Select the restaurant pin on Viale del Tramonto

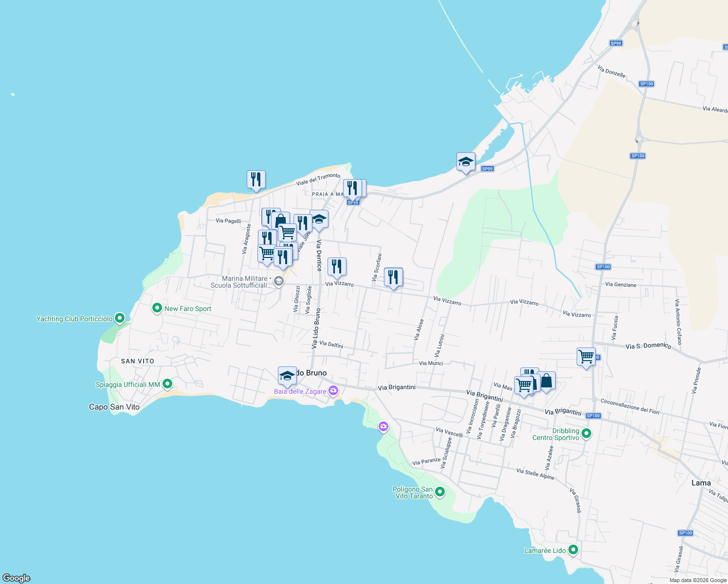[x=256, y=180]
